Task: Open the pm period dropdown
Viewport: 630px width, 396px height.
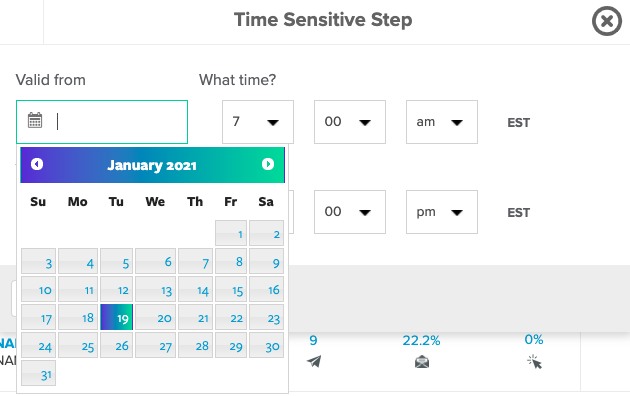Action: 442,212
